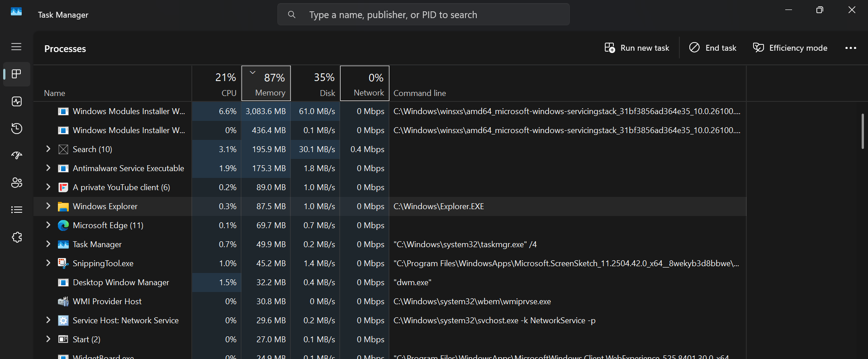Sort by the Name column header

pos(113,83)
